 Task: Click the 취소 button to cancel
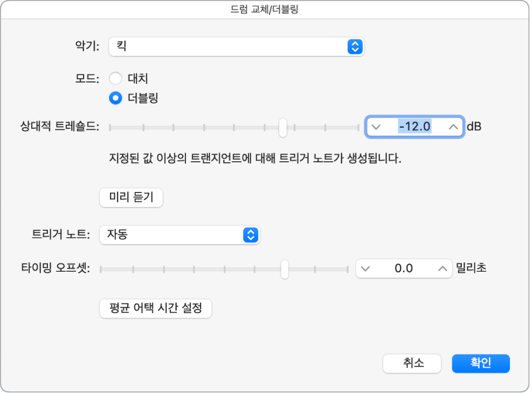point(412,363)
